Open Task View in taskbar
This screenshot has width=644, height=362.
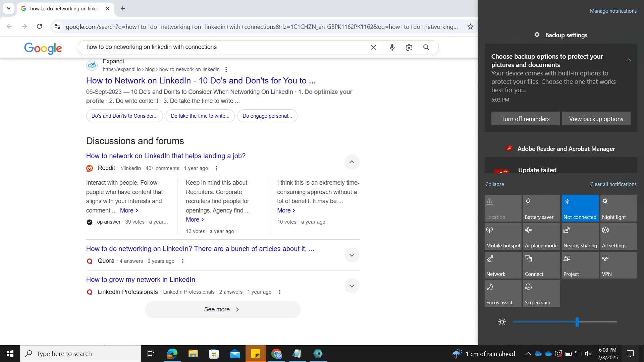click(x=151, y=354)
